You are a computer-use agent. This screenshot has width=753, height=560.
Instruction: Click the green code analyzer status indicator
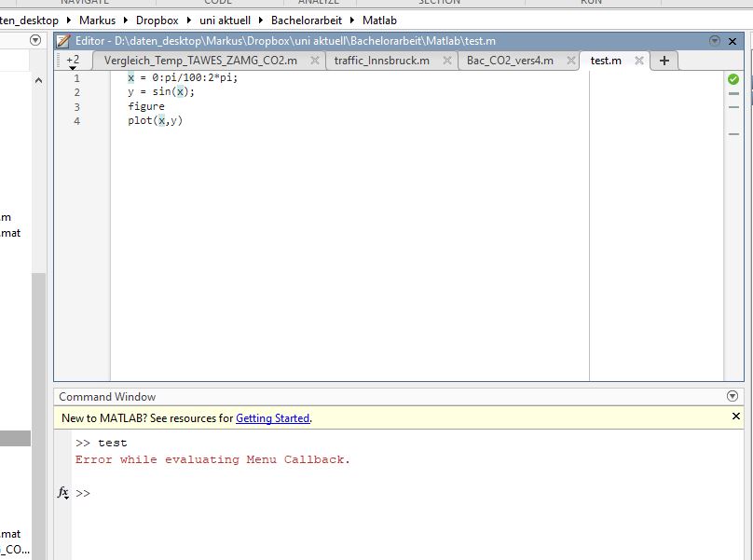(x=732, y=79)
